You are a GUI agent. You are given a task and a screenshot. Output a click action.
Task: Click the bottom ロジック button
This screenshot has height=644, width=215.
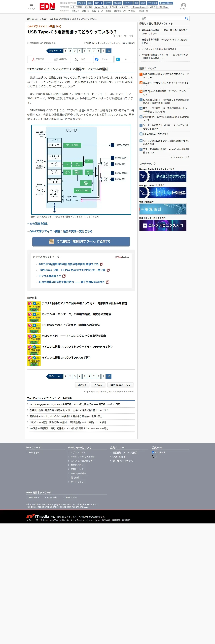82,385
